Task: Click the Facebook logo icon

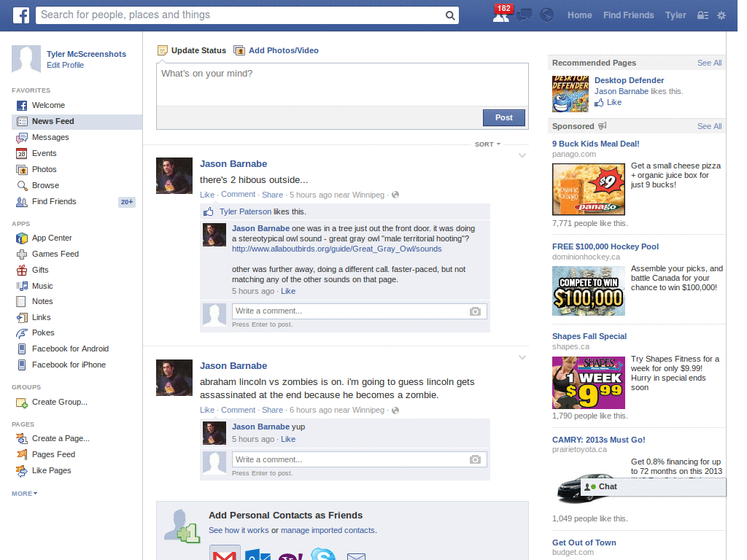Action: click(21, 15)
